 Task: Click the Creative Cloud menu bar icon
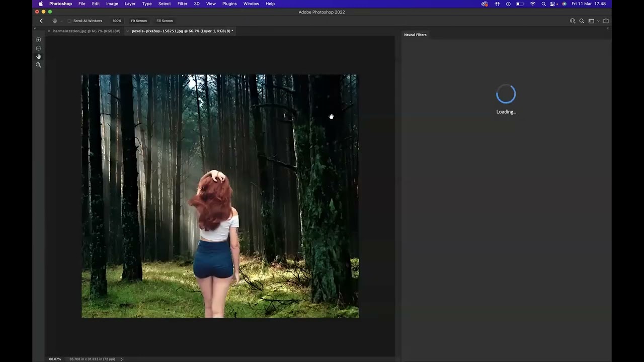point(485,4)
